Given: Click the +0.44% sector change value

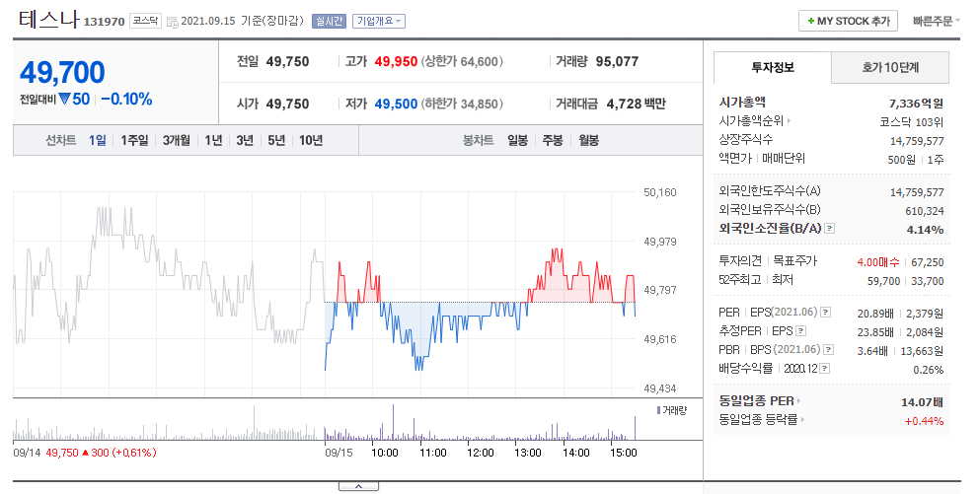Looking at the screenshot, I should coord(924,421).
